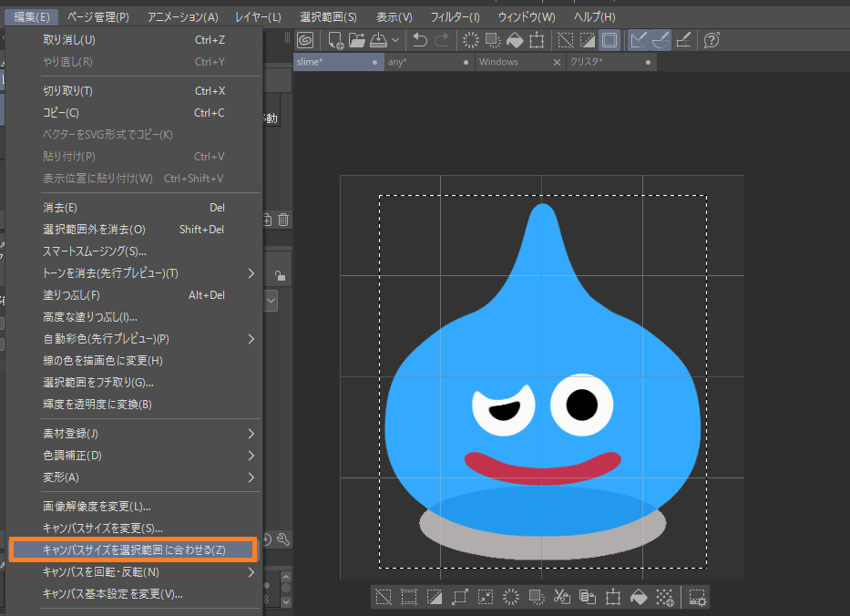Switch to the Windows canvas tab
Screen dimensions: 850x616
519,62
